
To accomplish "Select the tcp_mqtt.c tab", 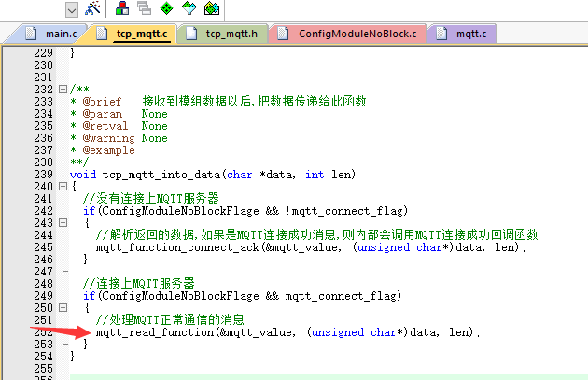I will (x=132, y=34).
